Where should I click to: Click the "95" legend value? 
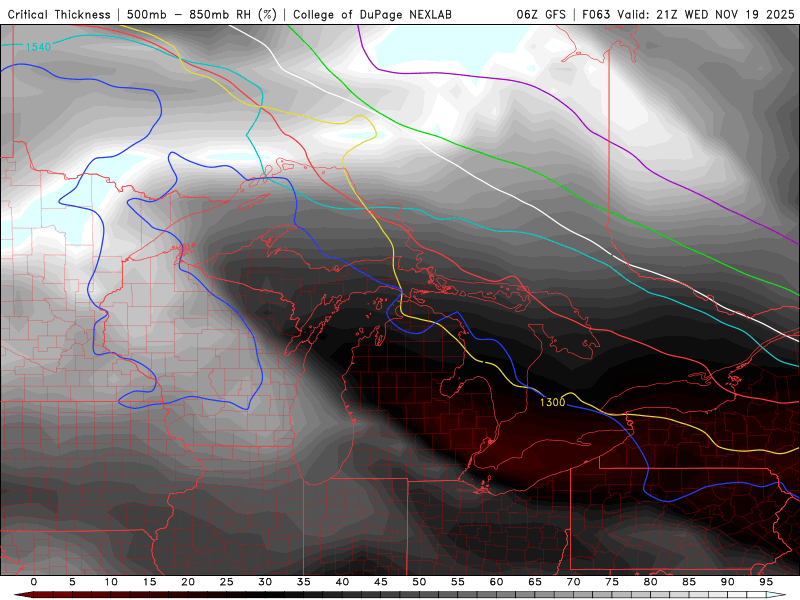point(766,582)
